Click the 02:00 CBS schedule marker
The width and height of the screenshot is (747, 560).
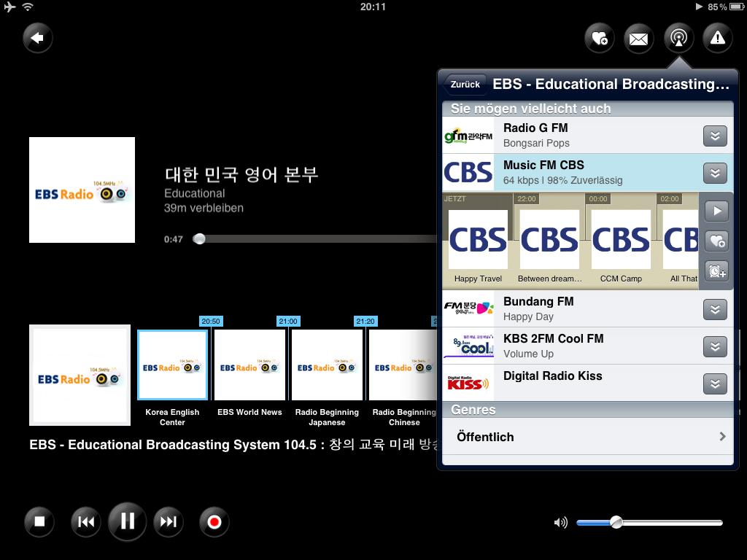[x=670, y=199]
